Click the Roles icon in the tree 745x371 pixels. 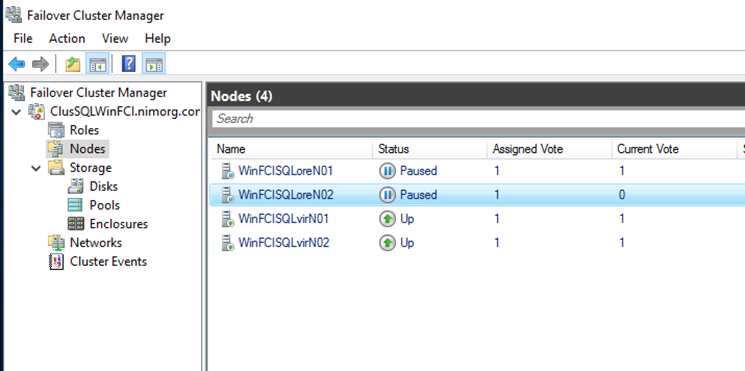[x=57, y=130]
